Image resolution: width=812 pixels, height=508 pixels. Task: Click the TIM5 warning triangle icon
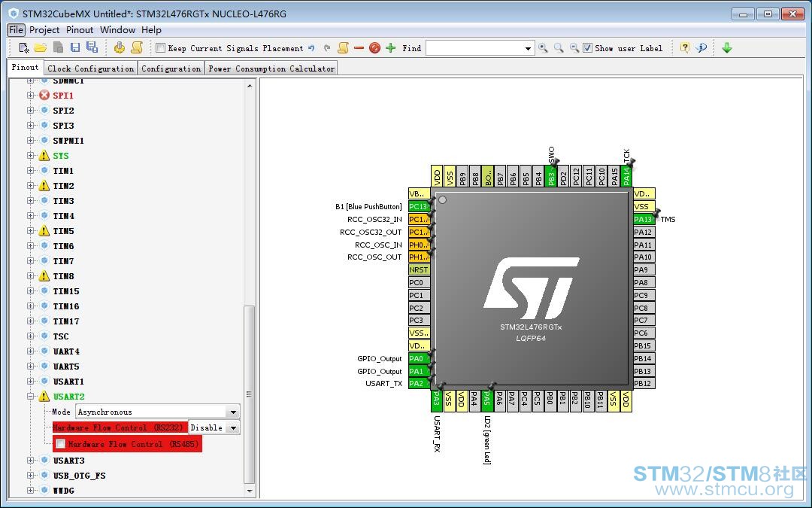[x=44, y=231]
